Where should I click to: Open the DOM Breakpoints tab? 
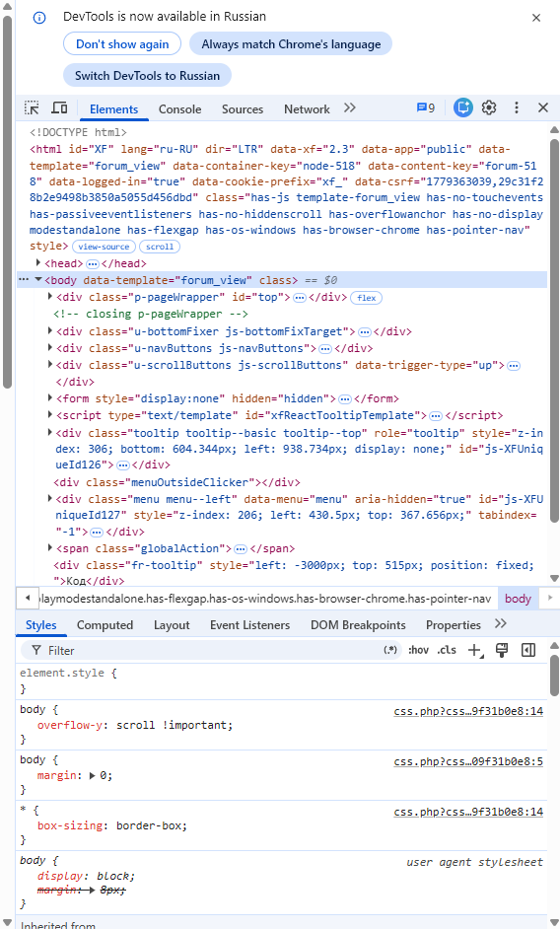(358, 625)
